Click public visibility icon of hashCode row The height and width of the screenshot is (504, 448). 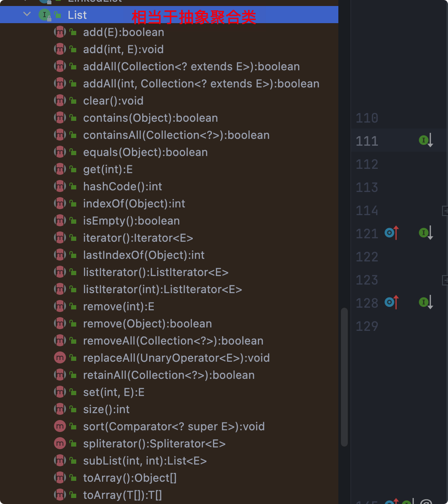pyautogui.click(x=73, y=186)
